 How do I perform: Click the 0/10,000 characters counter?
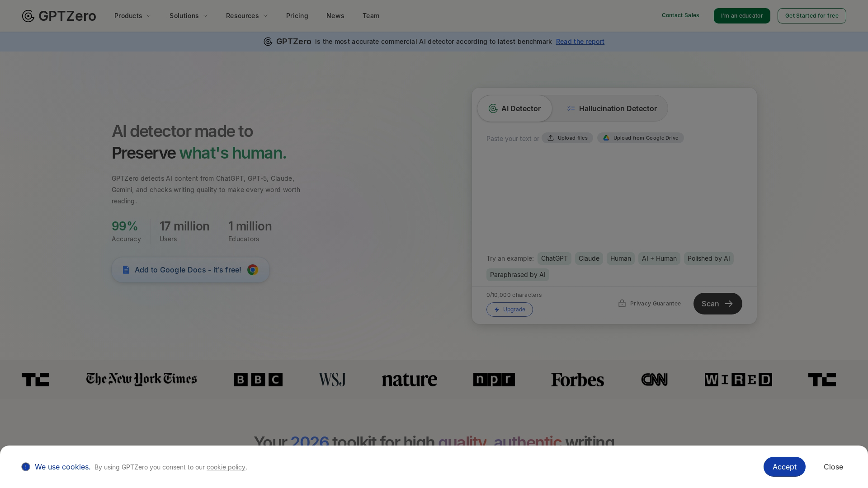tap(514, 295)
